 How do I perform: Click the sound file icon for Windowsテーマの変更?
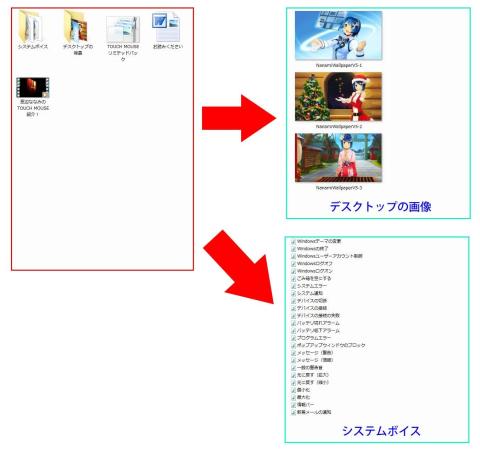[293, 241]
